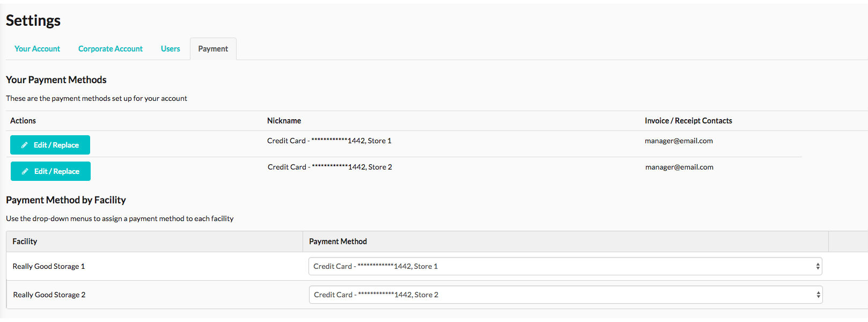
Task: Click the Nickname column header
Action: coord(284,121)
